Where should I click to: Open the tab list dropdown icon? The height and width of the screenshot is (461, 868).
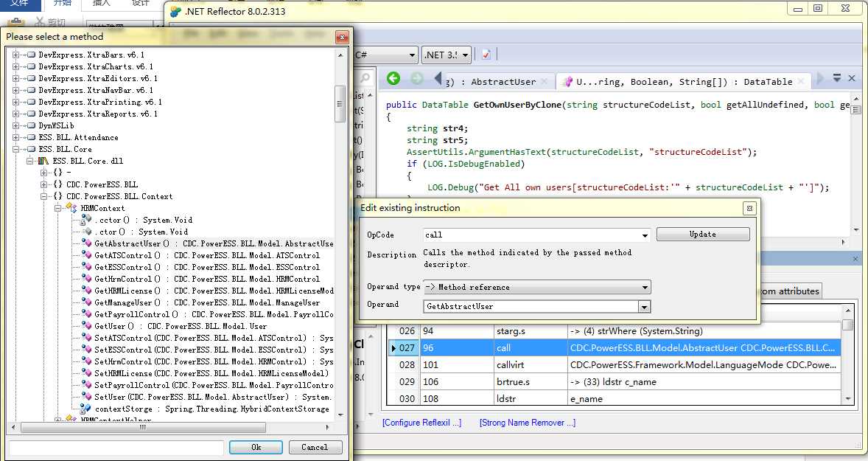point(837,78)
